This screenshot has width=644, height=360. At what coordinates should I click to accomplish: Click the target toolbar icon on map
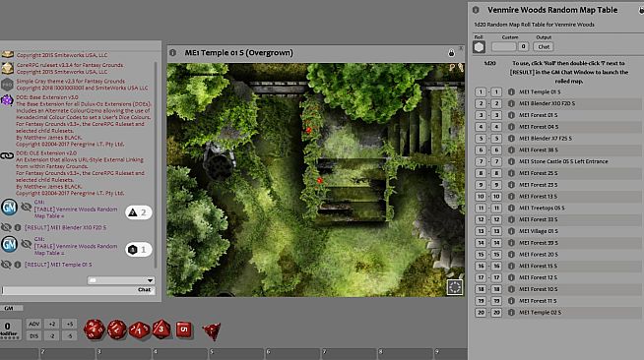click(x=455, y=287)
